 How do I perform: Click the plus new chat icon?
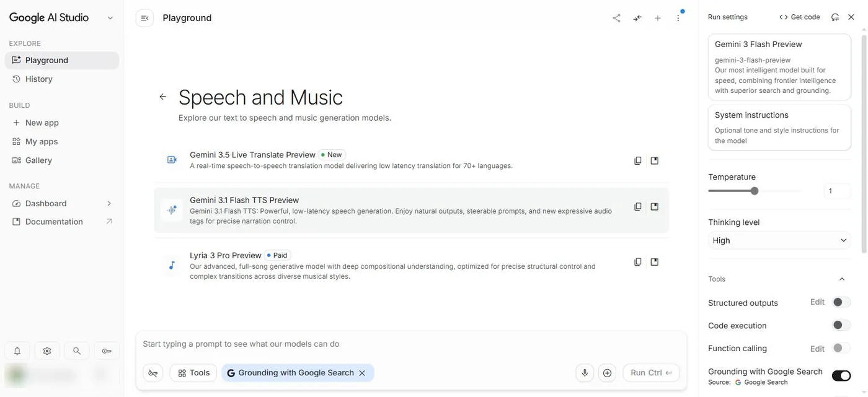pyautogui.click(x=658, y=18)
